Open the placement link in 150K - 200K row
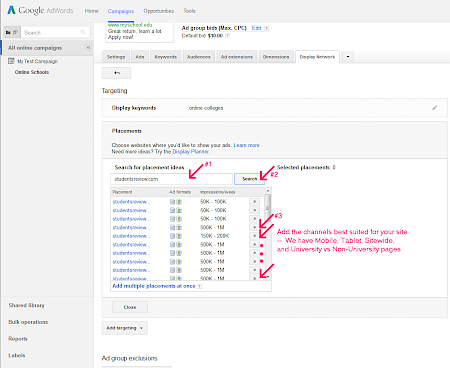450x368 pixels. (131, 236)
